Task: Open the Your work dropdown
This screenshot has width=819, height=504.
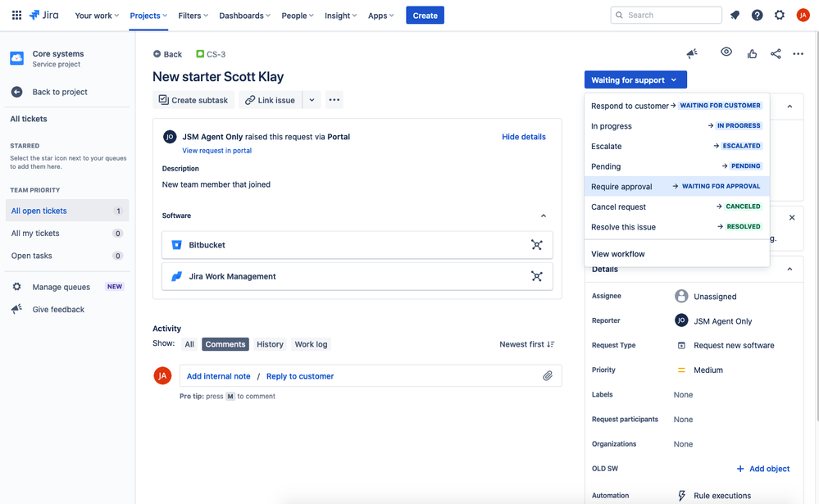Action: point(97,16)
